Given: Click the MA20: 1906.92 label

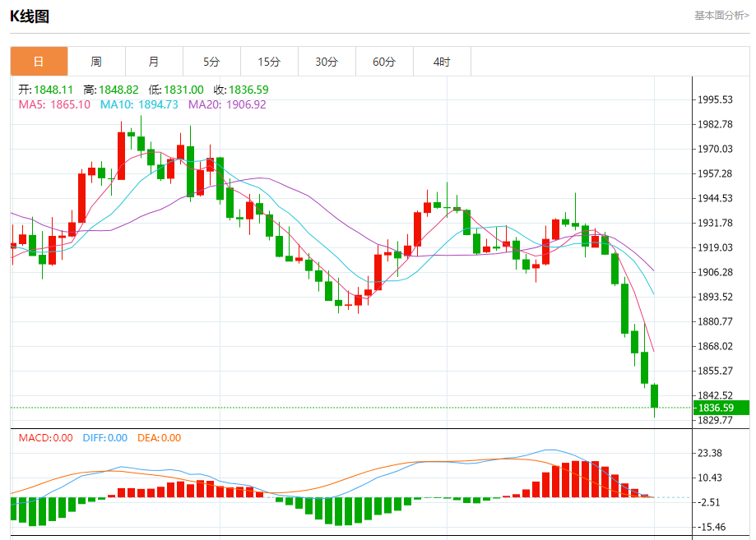Looking at the screenshot, I should tap(227, 104).
